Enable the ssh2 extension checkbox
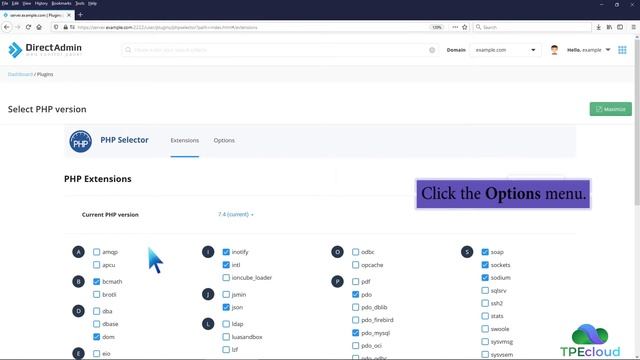Screen dimensions: 640x360 click(485, 303)
